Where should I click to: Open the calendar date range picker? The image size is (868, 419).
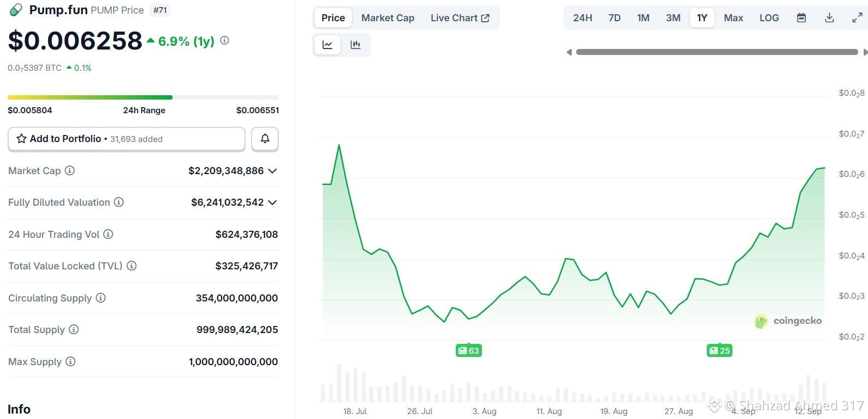[x=801, y=18]
